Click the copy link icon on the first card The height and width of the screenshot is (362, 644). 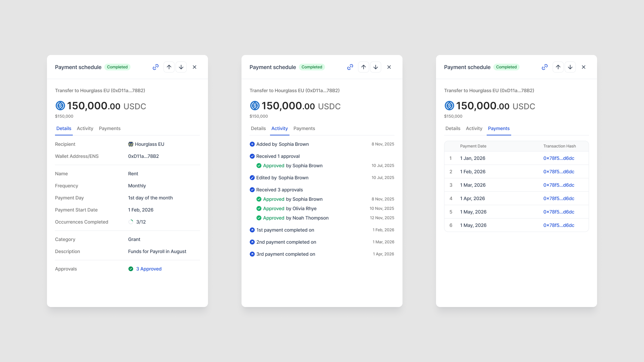coord(156,67)
